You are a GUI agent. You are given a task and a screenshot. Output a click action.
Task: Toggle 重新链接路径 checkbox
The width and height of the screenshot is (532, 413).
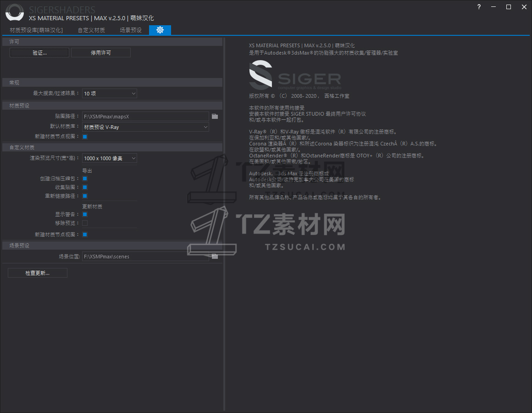click(85, 196)
